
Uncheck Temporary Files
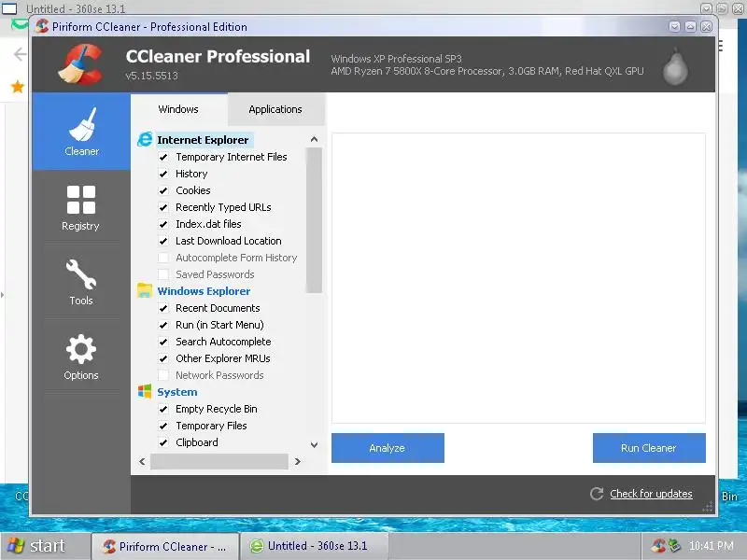click(163, 426)
